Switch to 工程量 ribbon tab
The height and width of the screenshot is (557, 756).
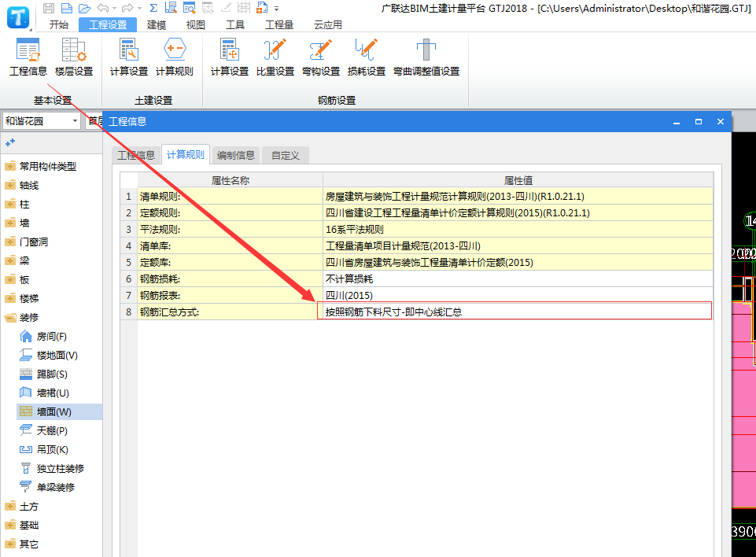(279, 24)
